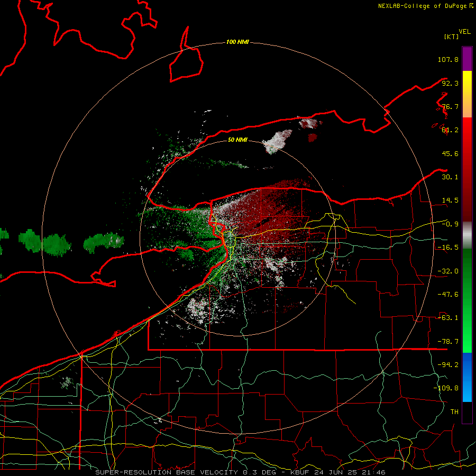
Task: Click the -16.5 velocity scale value
Action: pyautogui.click(x=448, y=248)
